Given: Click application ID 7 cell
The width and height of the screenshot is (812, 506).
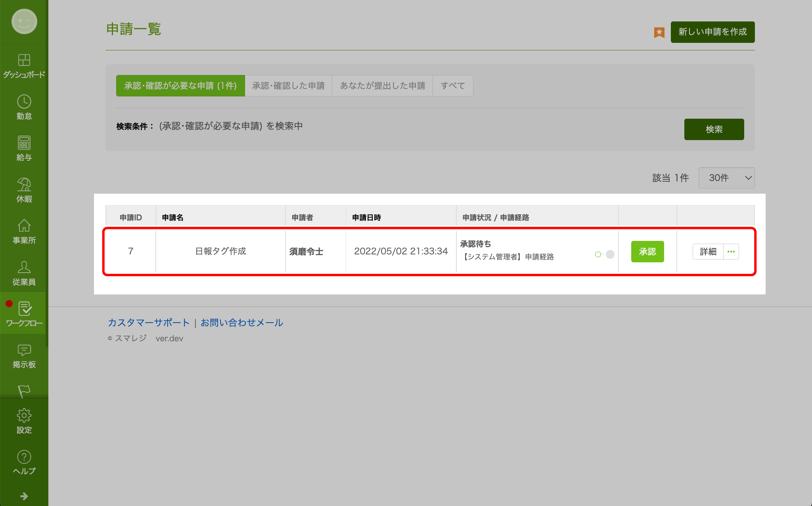Looking at the screenshot, I should pyautogui.click(x=130, y=251).
